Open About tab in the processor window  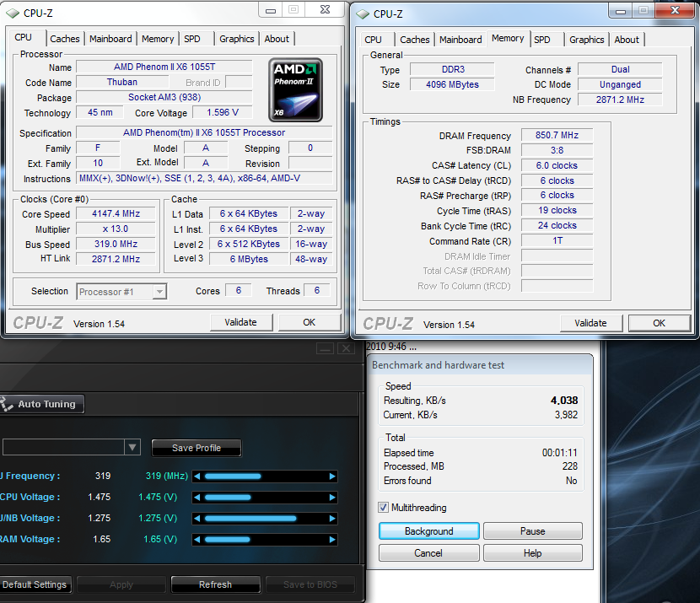[277, 39]
